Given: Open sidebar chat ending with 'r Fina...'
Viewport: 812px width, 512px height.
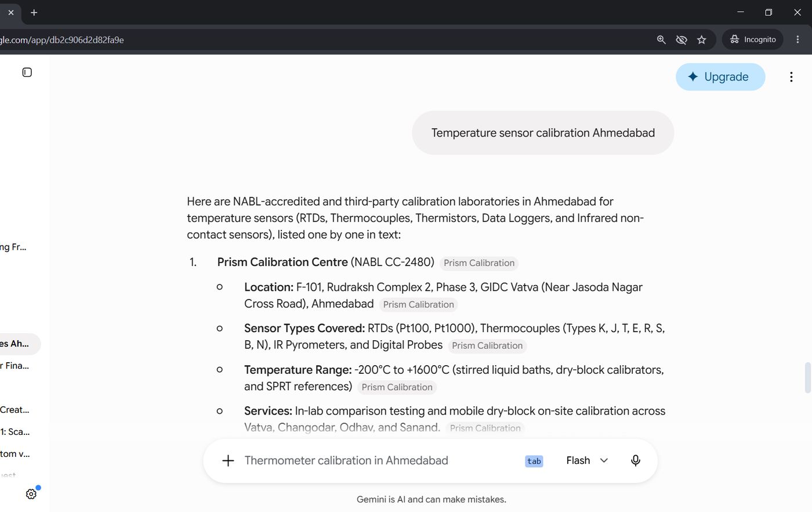Looking at the screenshot, I should click(x=14, y=366).
